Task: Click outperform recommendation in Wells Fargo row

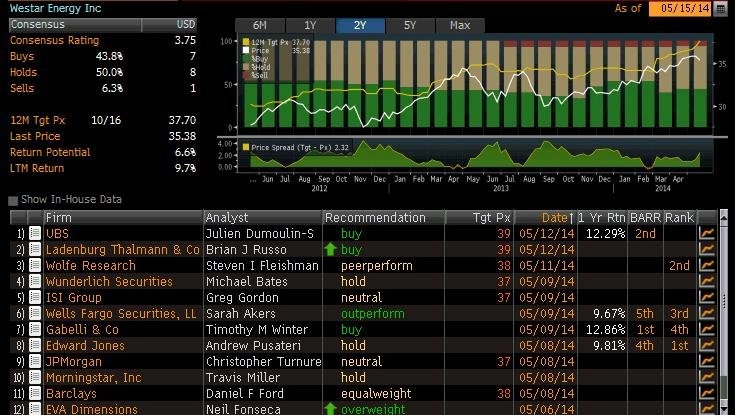Action: [373, 313]
